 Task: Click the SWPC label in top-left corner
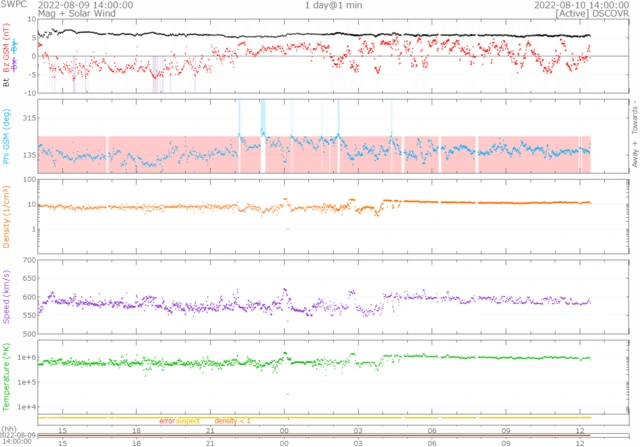(x=15, y=5)
